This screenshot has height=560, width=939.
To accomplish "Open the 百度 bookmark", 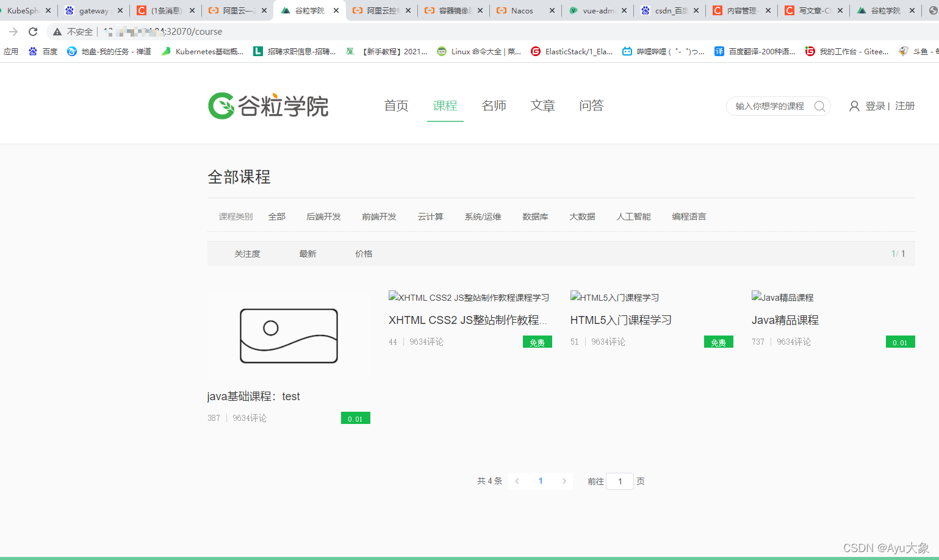I will click(43, 52).
